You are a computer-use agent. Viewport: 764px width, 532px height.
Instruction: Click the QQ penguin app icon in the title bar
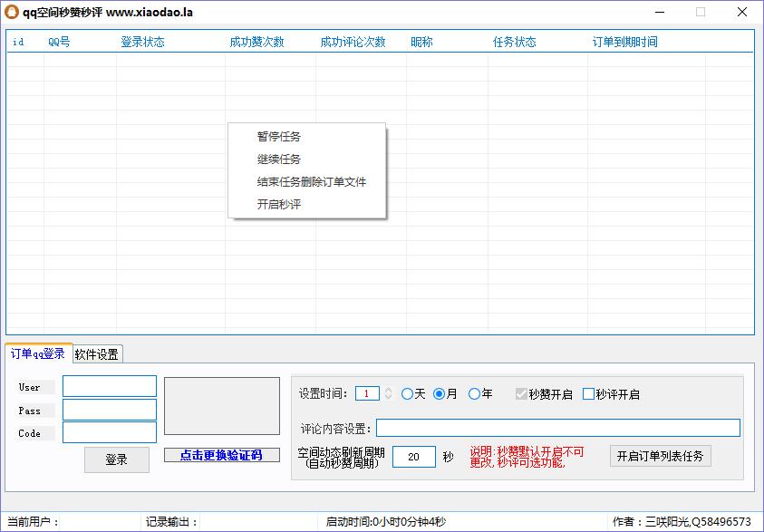click(11, 12)
